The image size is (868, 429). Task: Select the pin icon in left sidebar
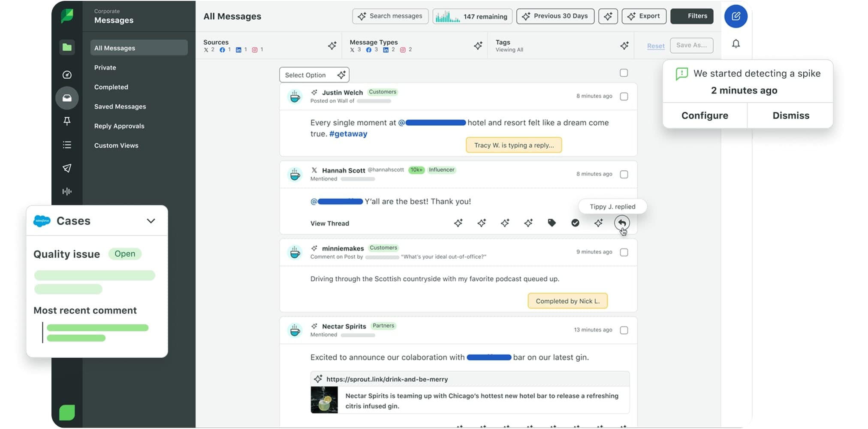pyautogui.click(x=67, y=121)
